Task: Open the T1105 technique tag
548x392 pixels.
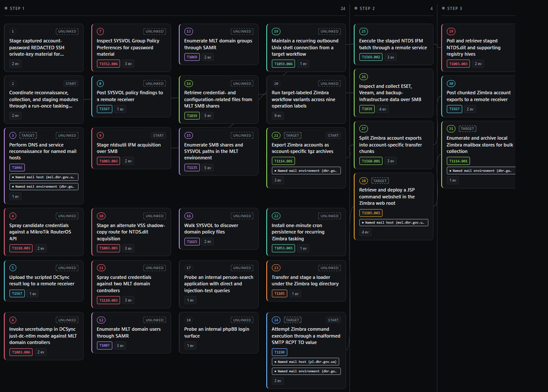Action: pos(280,293)
